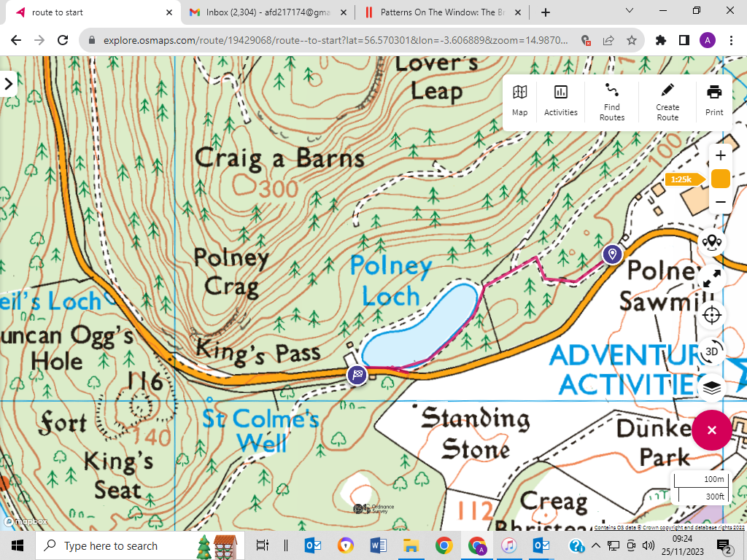Image resolution: width=747 pixels, height=560 pixels.
Task: Click the orange zoom level slider handle
Action: point(720,179)
